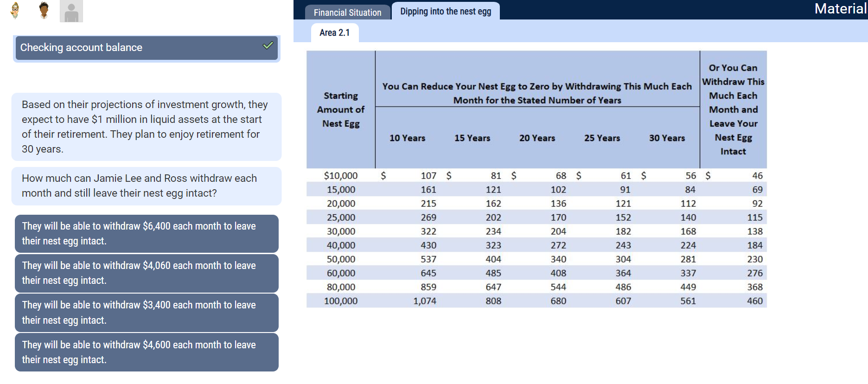The image size is (868, 384).
Task: Choose the $4,600 each month answer
Action: click(147, 352)
